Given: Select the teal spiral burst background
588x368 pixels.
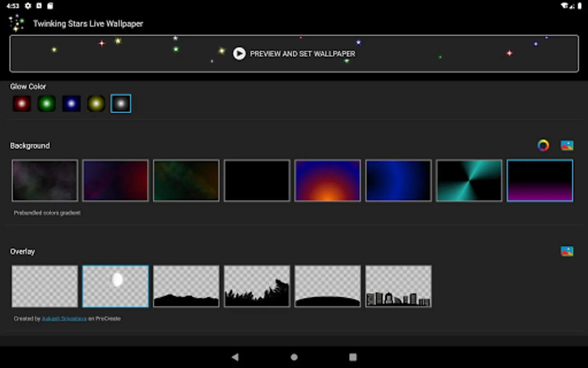Looking at the screenshot, I should [x=469, y=180].
